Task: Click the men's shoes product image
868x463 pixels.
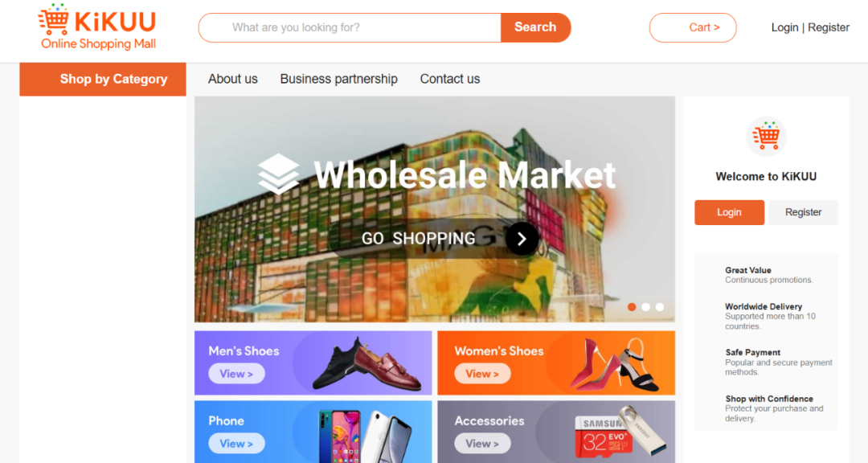Action: (367, 364)
